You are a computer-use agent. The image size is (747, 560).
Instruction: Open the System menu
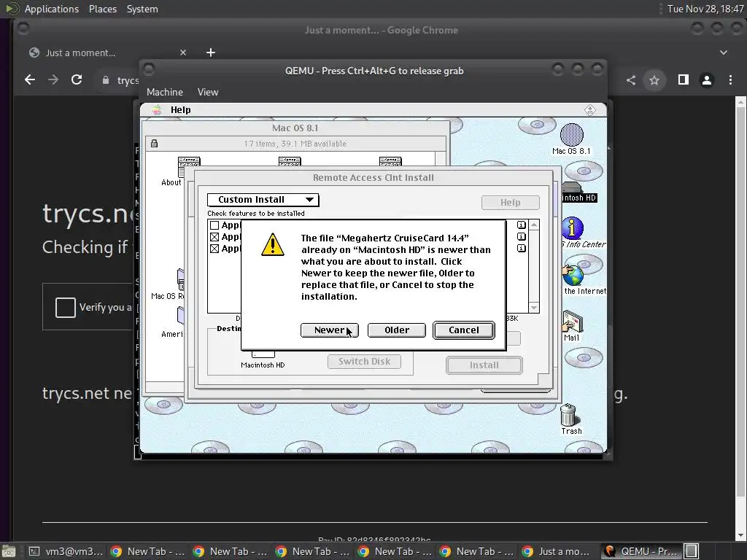click(142, 9)
